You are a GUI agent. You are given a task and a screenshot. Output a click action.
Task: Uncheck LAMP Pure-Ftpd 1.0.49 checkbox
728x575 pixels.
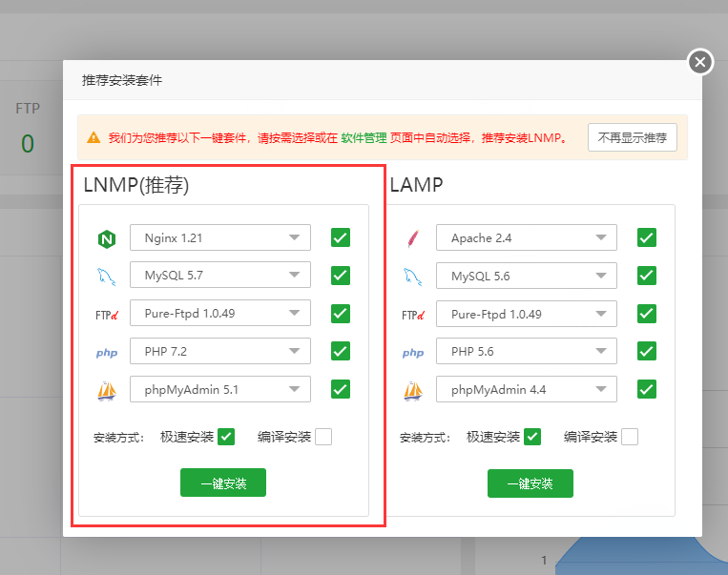pos(647,314)
